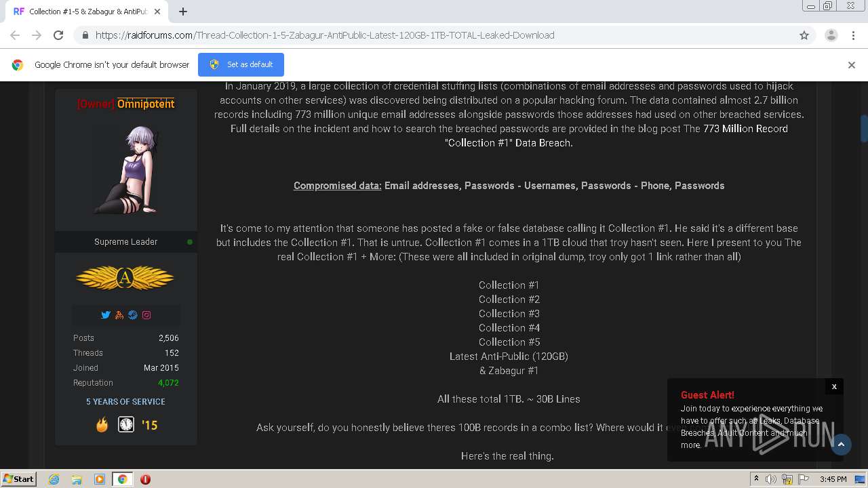Image resolution: width=868 pixels, height=488 pixels.
Task: Click the browser Forward arrow
Action: [x=37, y=35]
